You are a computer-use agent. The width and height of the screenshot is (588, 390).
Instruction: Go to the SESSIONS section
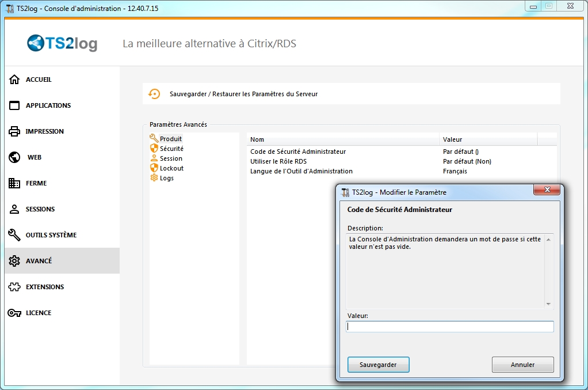coord(62,209)
